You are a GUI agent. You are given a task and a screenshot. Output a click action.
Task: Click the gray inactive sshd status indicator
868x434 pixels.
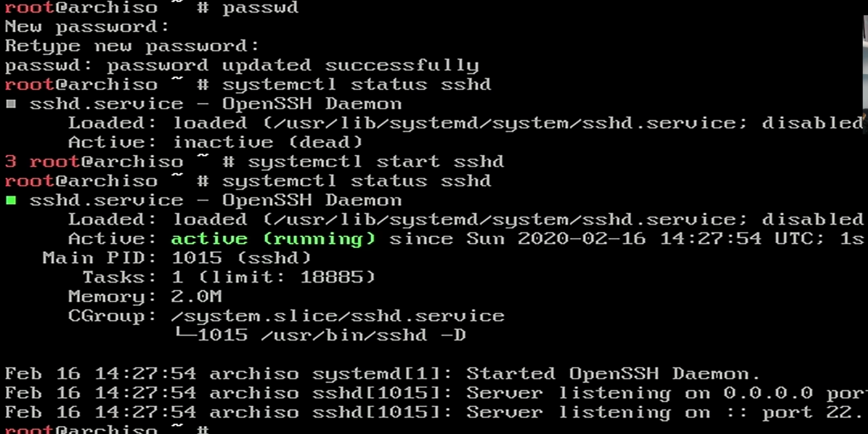(x=11, y=104)
